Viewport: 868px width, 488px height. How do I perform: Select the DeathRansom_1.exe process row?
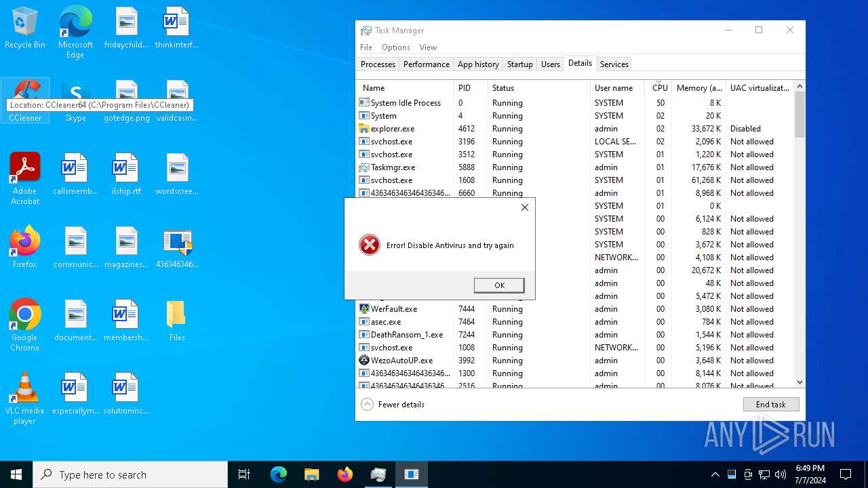575,335
